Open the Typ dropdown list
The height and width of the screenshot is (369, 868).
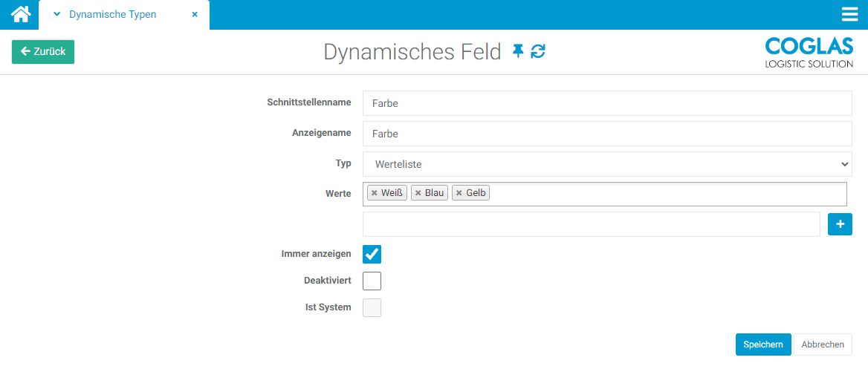point(606,164)
